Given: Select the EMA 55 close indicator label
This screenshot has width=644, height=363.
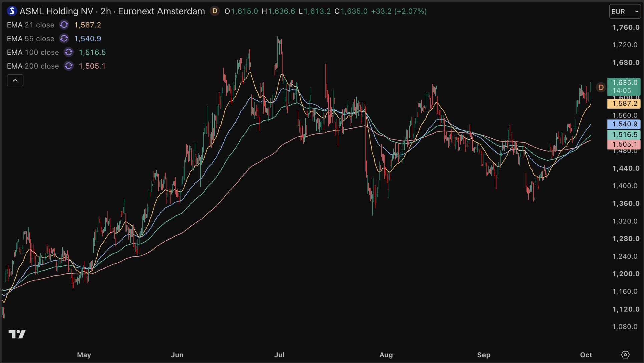Looking at the screenshot, I should 31,39.
